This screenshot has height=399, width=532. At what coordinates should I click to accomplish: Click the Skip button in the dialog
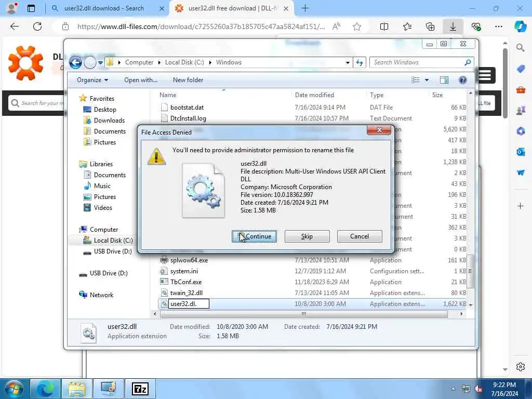tap(307, 236)
